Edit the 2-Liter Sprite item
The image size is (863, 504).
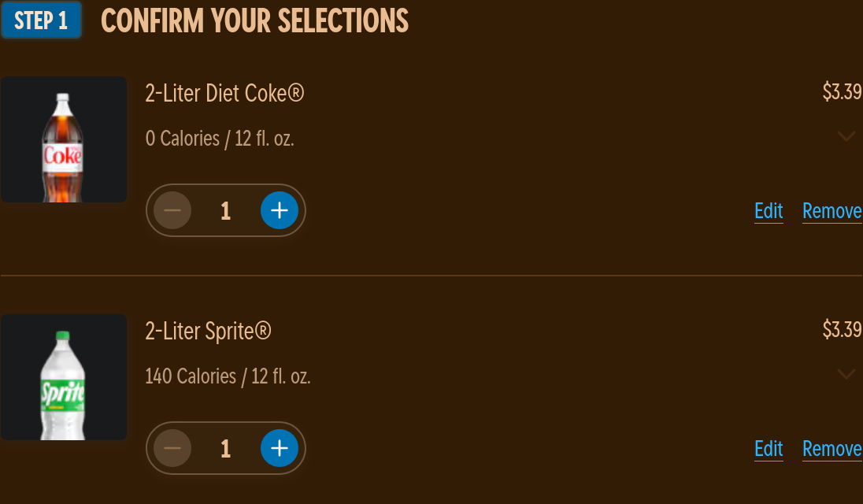click(769, 449)
